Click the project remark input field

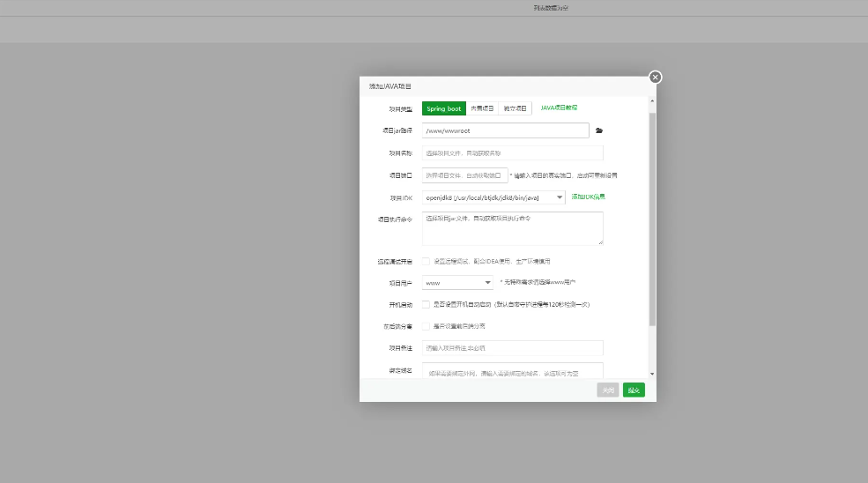(512, 348)
